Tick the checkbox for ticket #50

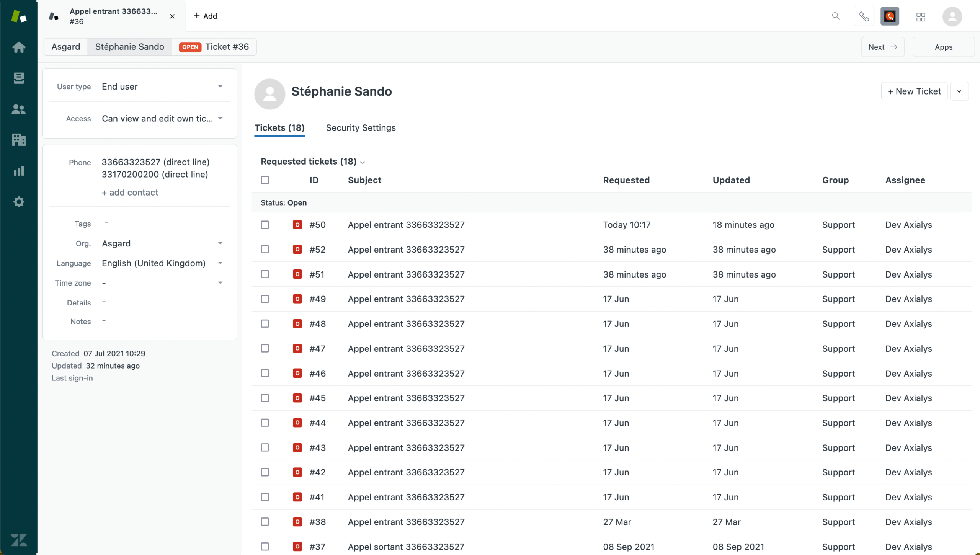(265, 225)
